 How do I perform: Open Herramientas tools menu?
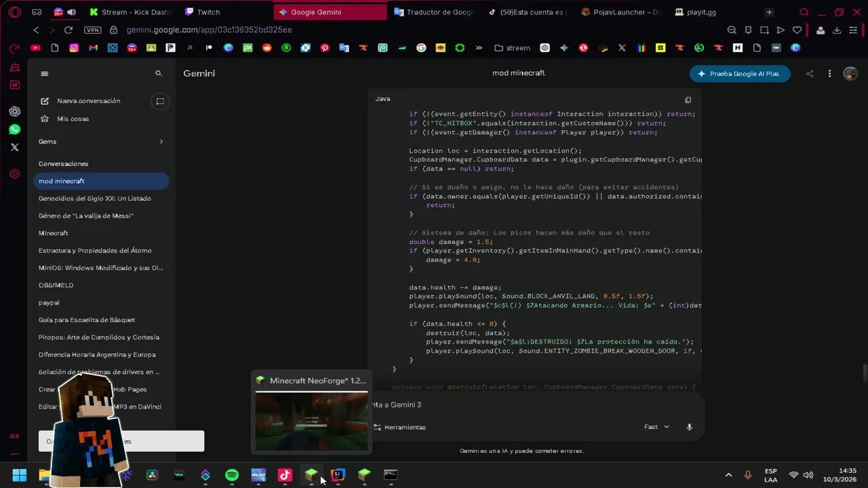(x=399, y=427)
